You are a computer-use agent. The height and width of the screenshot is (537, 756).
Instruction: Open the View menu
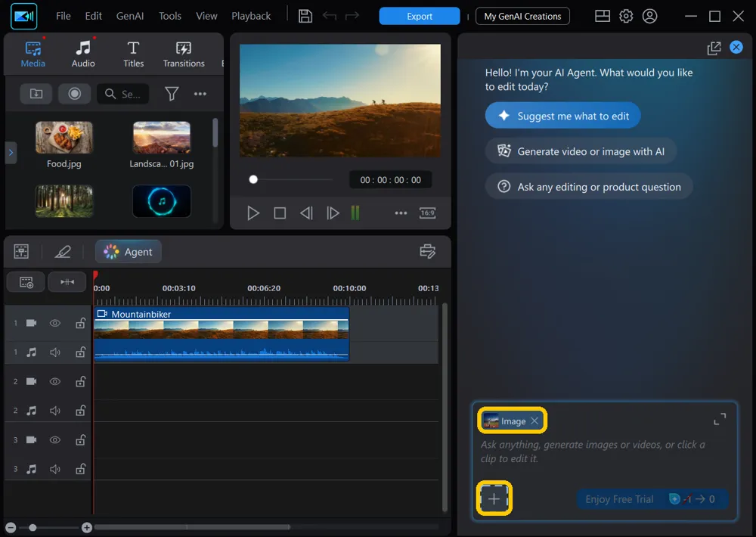pyautogui.click(x=206, y=16)
